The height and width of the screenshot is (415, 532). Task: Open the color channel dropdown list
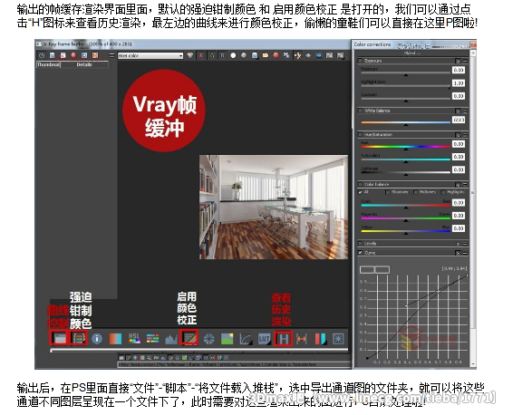[x=150, y=55]
